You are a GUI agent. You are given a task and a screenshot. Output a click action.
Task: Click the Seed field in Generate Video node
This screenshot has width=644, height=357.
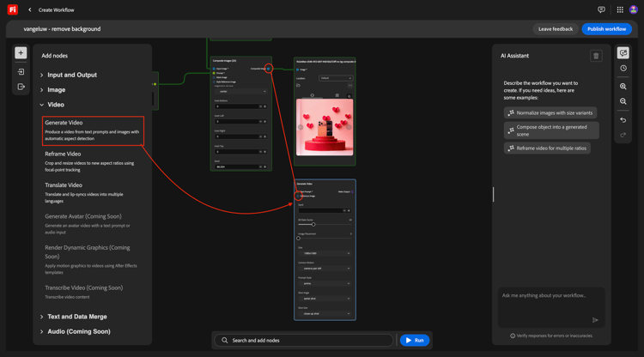(325, 210)
